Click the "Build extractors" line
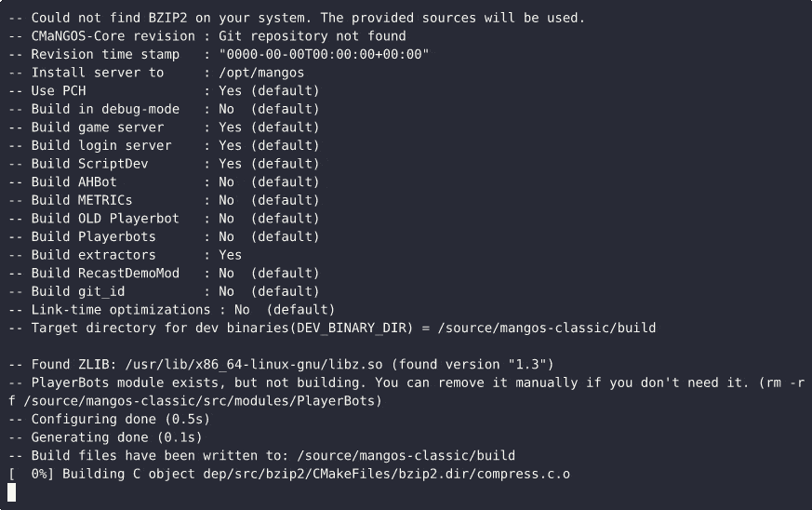812x510 pixels. (x=136, y=255)
